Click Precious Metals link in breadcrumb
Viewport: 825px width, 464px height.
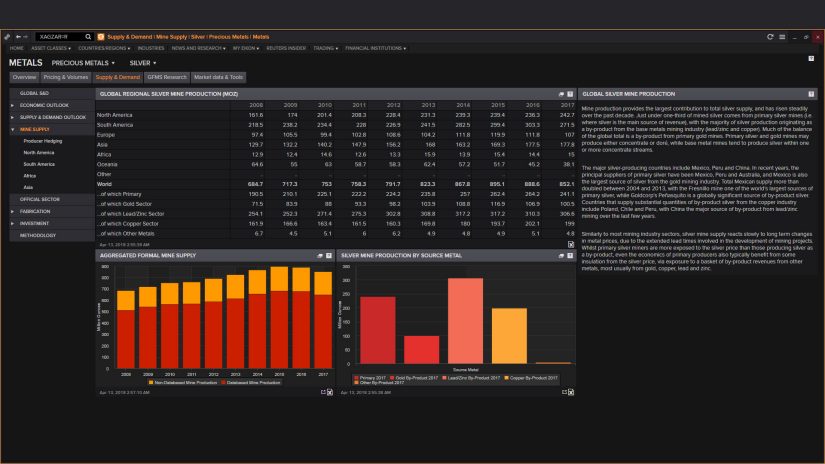pos(228,37)
